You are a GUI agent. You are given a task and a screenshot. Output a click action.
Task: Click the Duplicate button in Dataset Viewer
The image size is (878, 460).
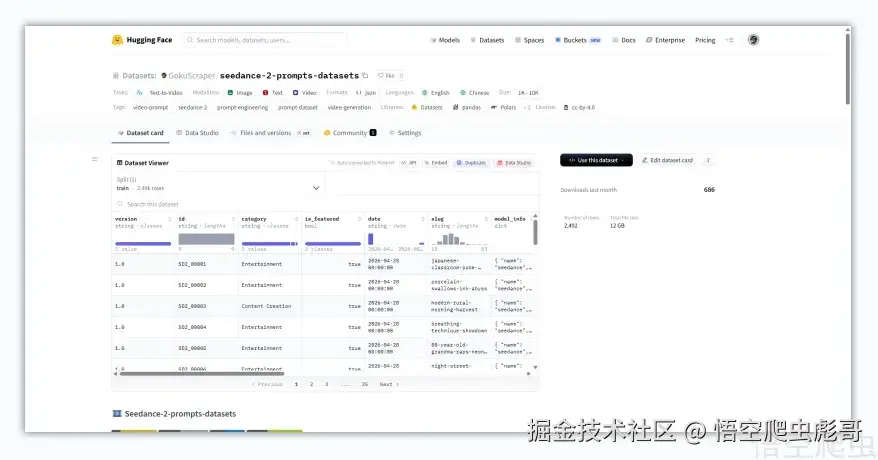[471, 163]
